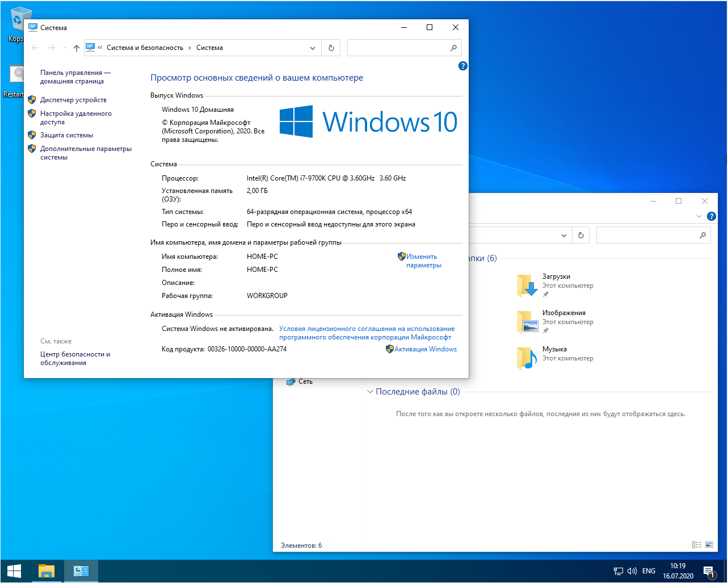728x583 pixels.
Task: Click Control Panel taskbar icon
Action: pyautogui.click(x=81, y=571)
